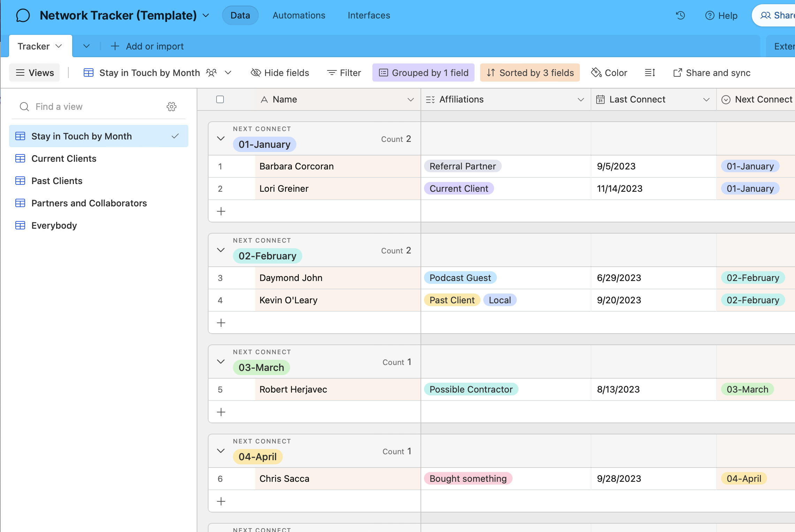795x532 pixels.
Task: Open the Name column dropdown arrow
Action: point(410,100)
